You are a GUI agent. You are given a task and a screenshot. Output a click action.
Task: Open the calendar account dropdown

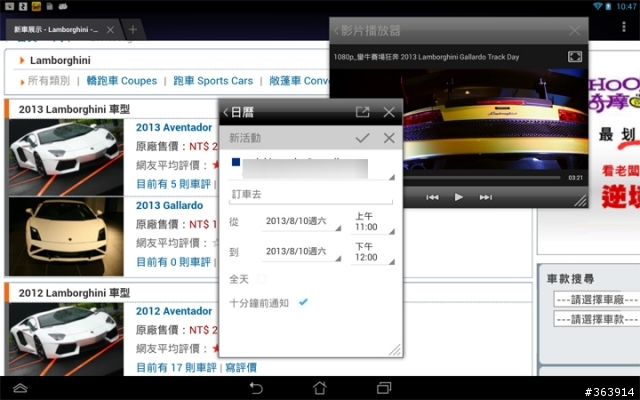(x=311, y=168)
